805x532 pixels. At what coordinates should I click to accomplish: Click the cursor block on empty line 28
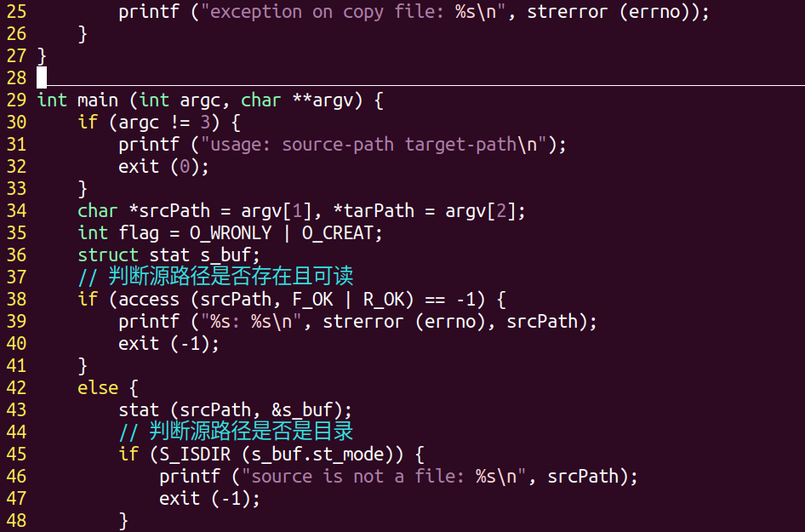(x=42, y=77)
